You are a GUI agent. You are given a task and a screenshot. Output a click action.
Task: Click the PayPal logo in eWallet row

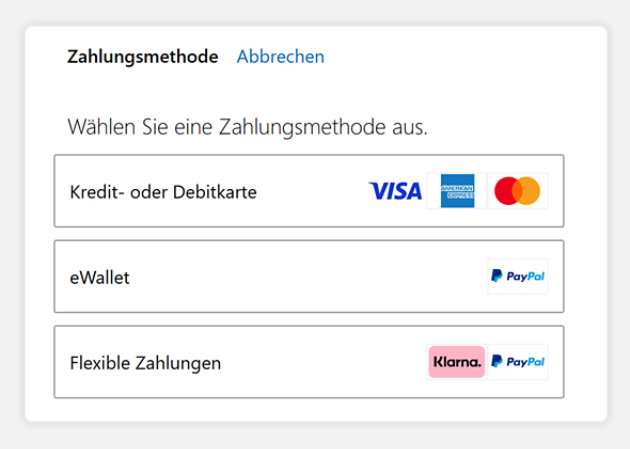point(517,277)
